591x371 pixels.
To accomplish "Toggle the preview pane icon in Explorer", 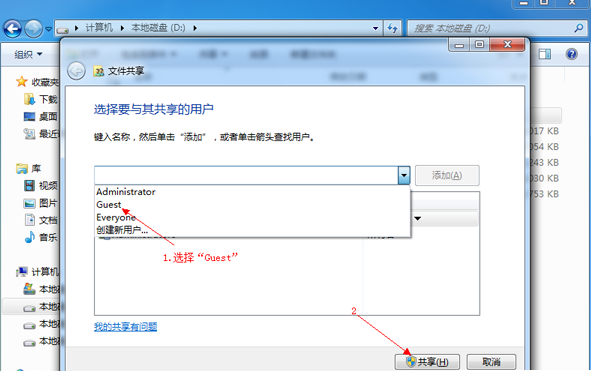I will coord(545,54).
